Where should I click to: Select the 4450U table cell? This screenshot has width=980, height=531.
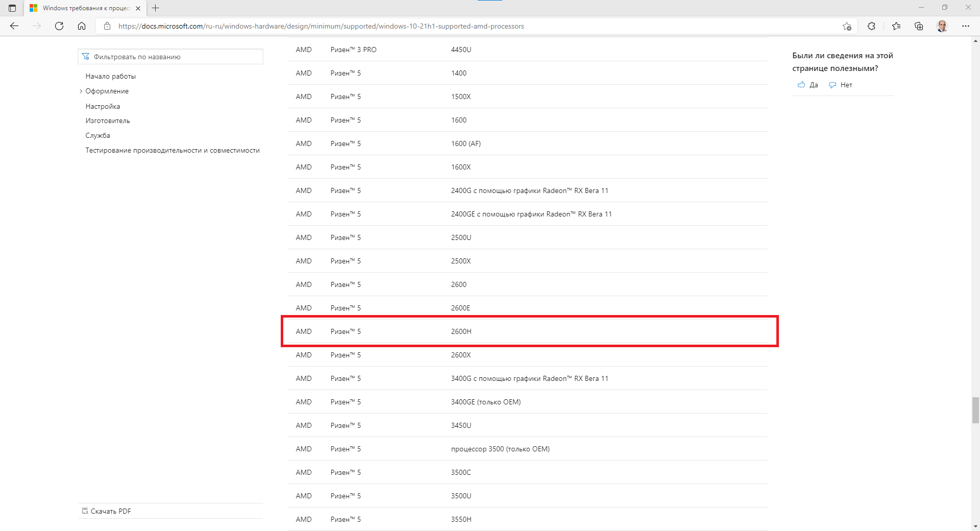(x=461, y=50)
